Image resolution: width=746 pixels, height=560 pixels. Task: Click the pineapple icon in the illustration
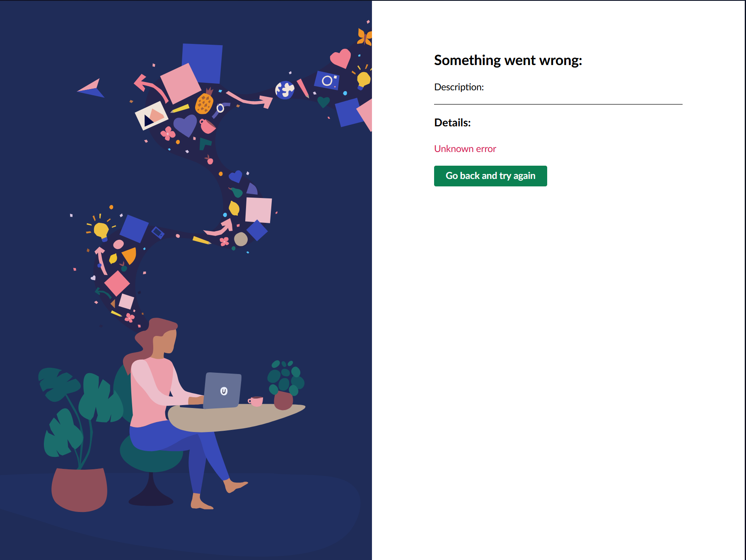pyautogui.click(x=204, y=101)
